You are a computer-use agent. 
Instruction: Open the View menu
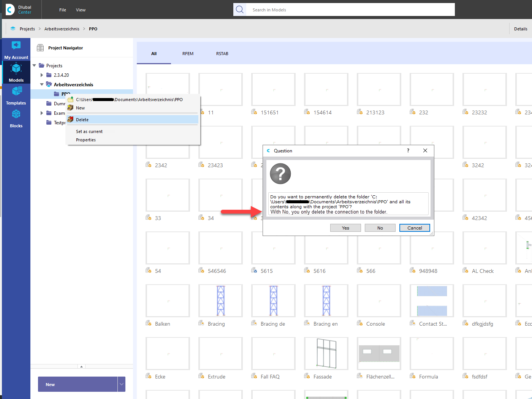pos(81,10)
